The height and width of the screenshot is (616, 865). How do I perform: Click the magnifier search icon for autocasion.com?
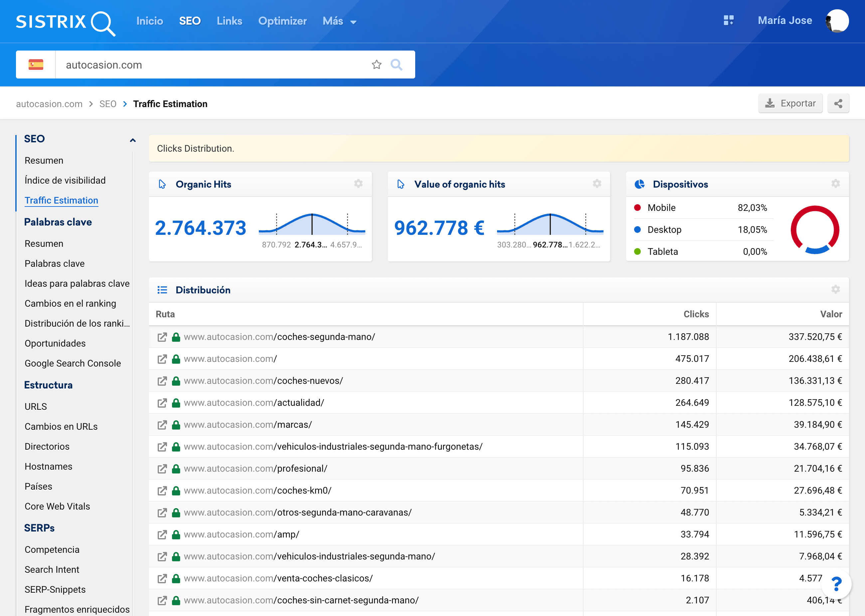pos(396,65)
